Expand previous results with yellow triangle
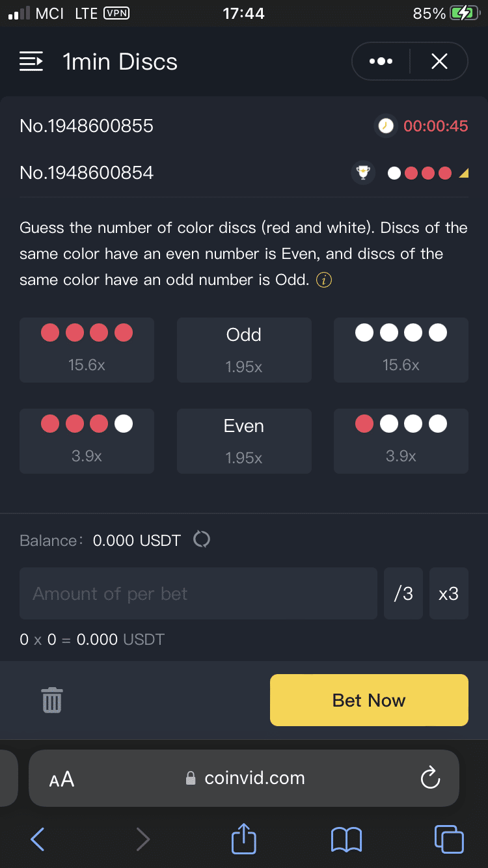This screenshot has height=868, width=488. [463, 174]
